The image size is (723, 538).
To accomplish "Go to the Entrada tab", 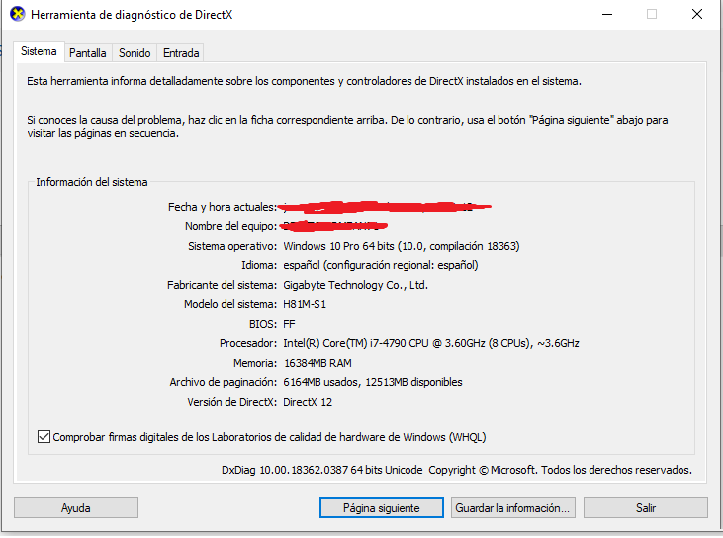I will tap(181, 53).
